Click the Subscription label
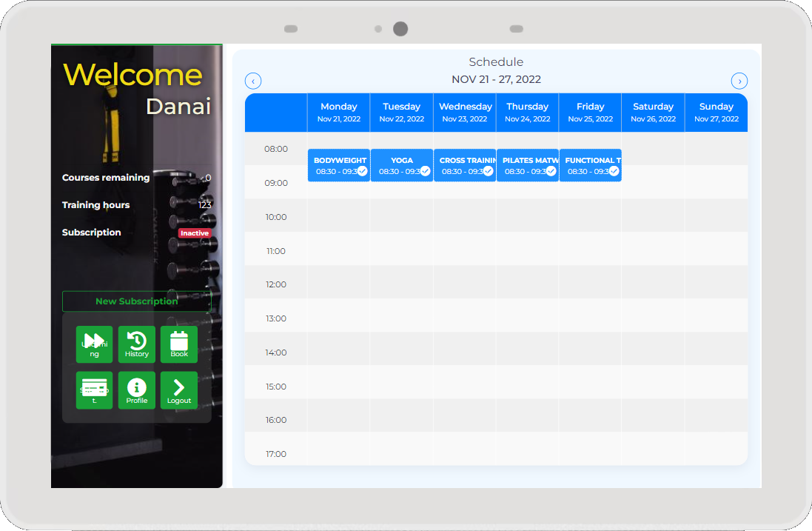 (x=92, y=233)
